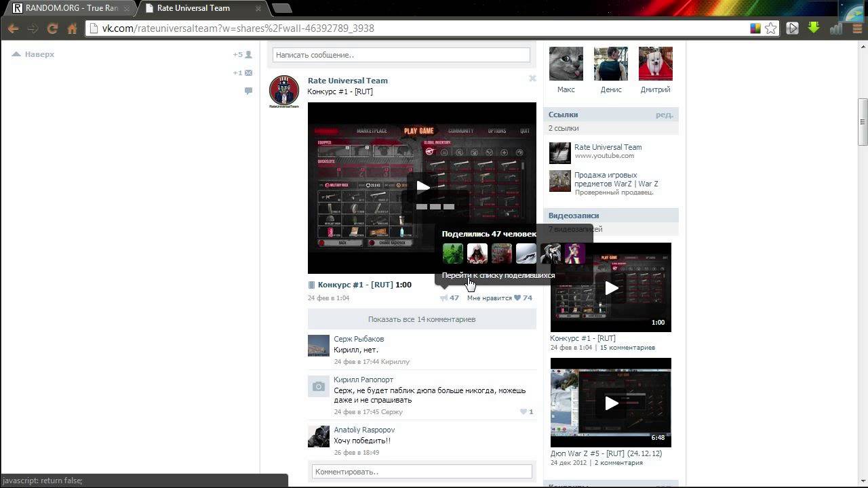This screenshot has height=488, width=868.
Task: Click the share megaphone icon with 47
Action: (449, 298)
